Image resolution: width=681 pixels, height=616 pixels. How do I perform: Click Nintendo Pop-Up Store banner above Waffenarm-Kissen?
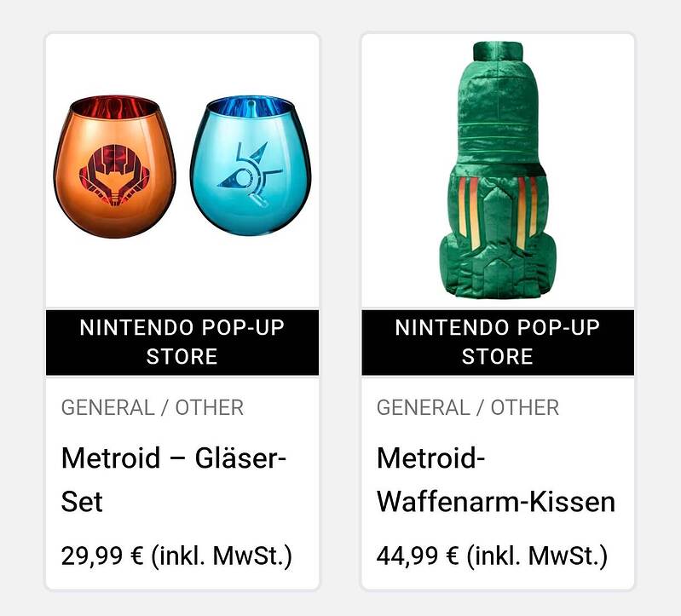(497, 342)
